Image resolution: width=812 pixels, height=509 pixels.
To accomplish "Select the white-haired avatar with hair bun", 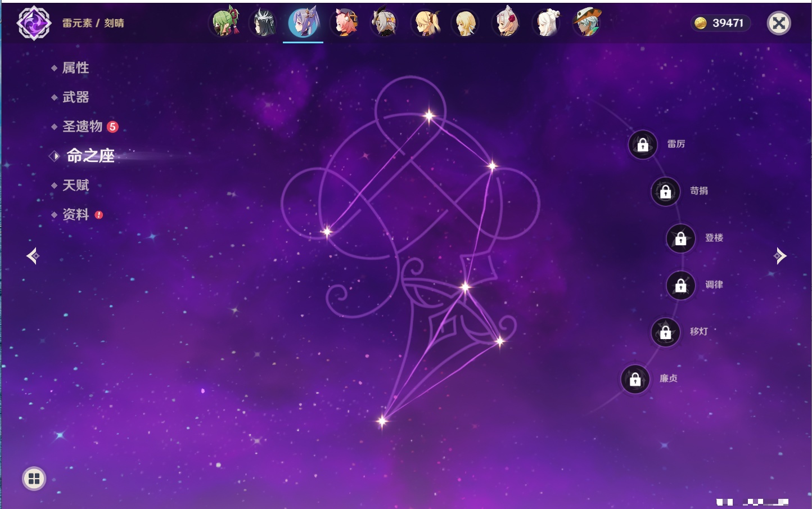I will pyautogui.click(x=547, y=22).
